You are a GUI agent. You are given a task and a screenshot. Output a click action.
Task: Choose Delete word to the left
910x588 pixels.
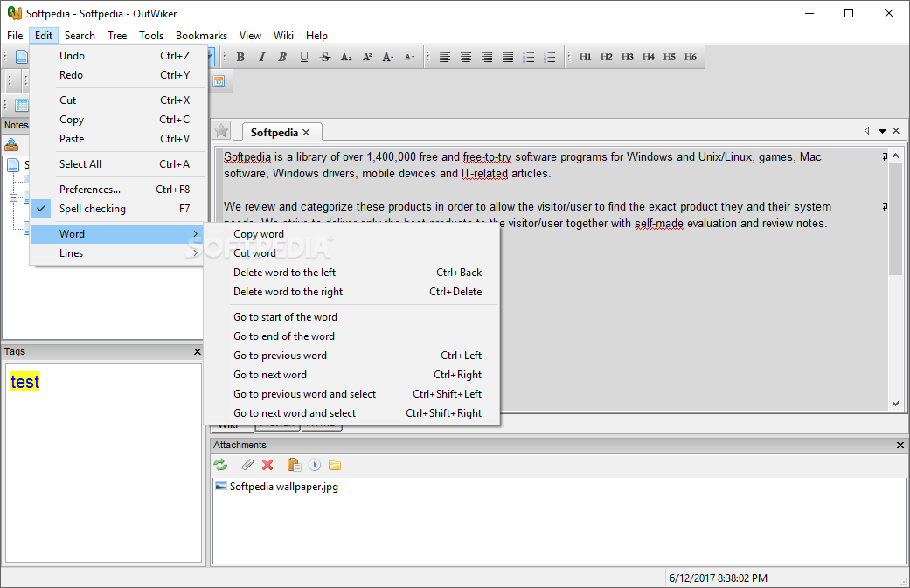pos(351,273)
